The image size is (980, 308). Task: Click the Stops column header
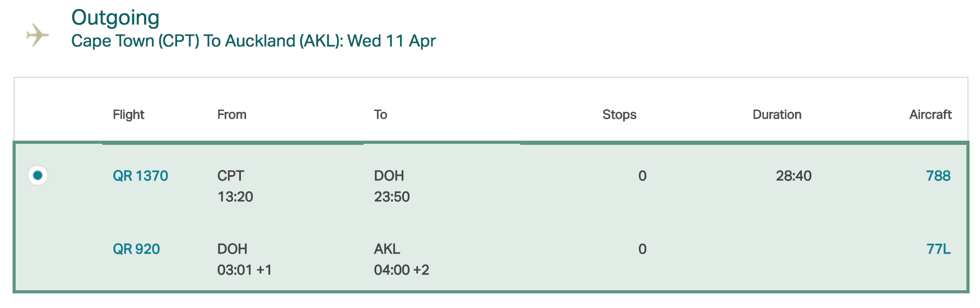(619, 115)
